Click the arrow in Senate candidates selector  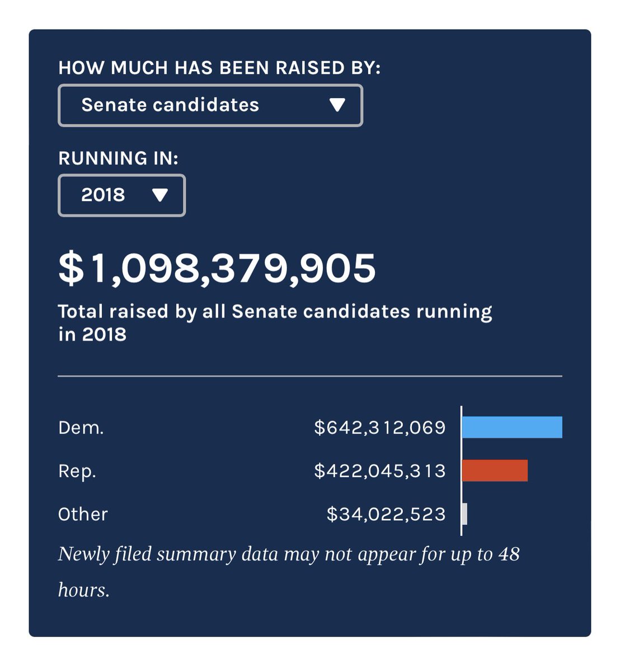click(x=337, y=105)
